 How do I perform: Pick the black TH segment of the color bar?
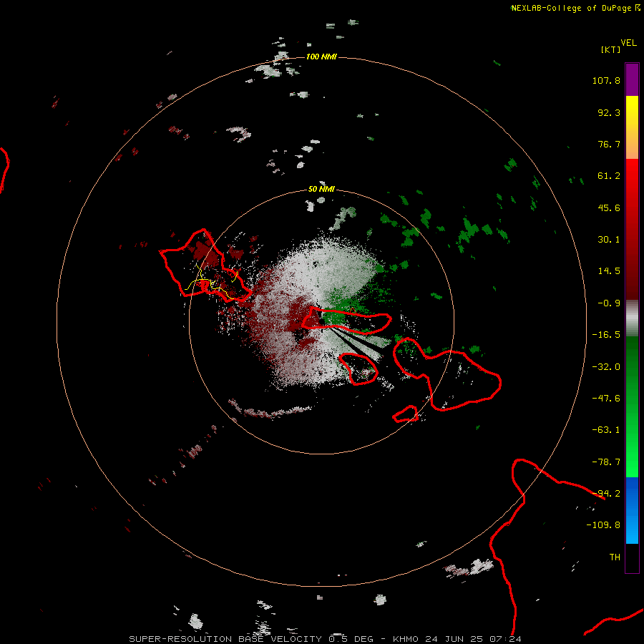point(632,557)
